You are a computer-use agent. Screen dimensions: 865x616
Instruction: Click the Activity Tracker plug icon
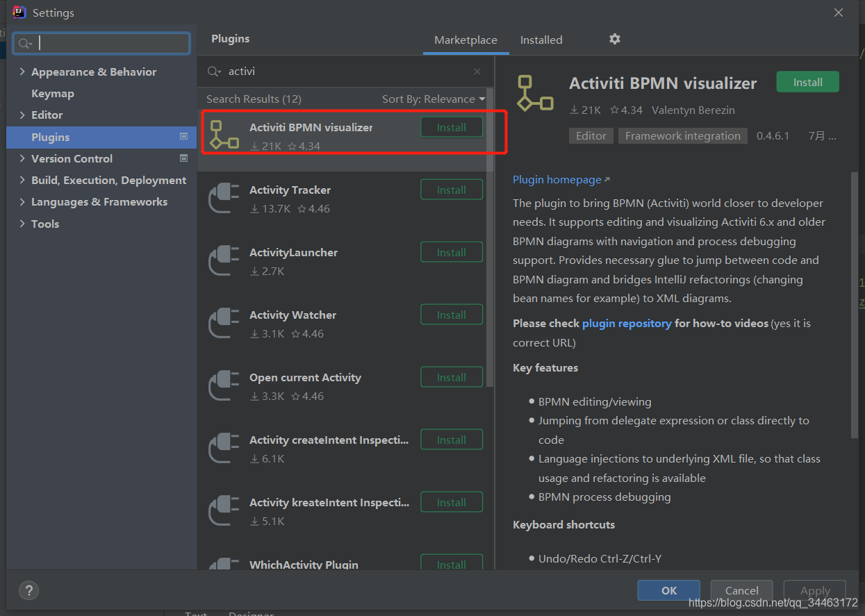point(224,197)
